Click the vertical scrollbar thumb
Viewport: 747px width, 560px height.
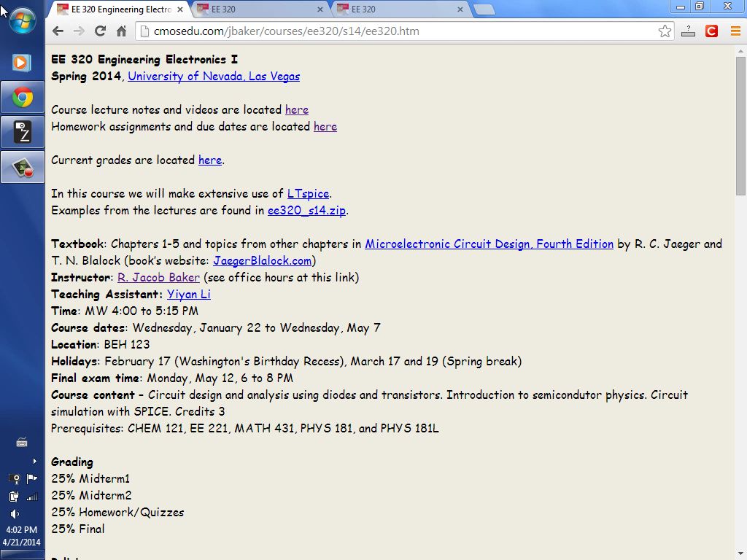740,125
